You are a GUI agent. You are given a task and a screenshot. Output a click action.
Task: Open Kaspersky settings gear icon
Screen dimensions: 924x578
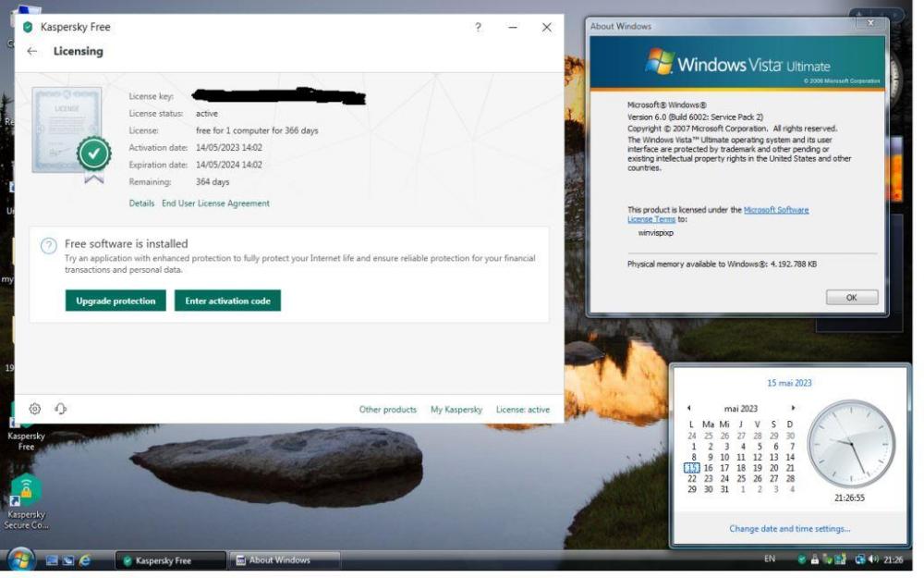pos(35,409)
